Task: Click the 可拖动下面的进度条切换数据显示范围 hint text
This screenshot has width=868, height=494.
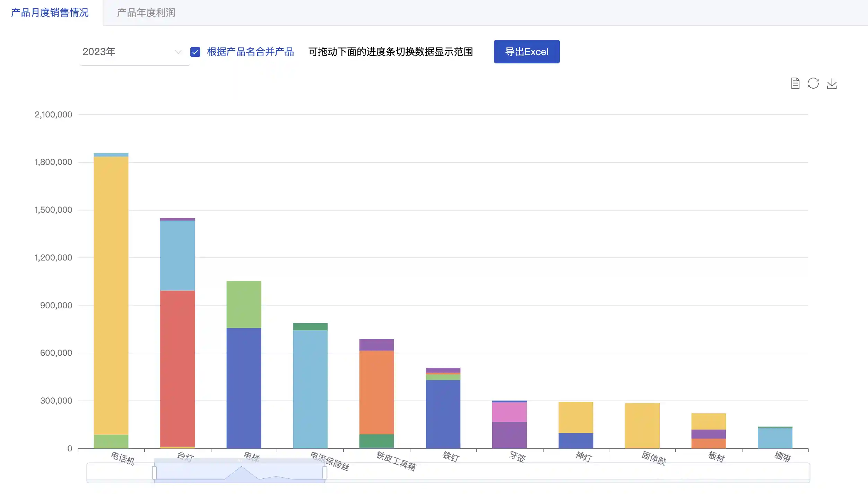Action: tap(391, 52)
